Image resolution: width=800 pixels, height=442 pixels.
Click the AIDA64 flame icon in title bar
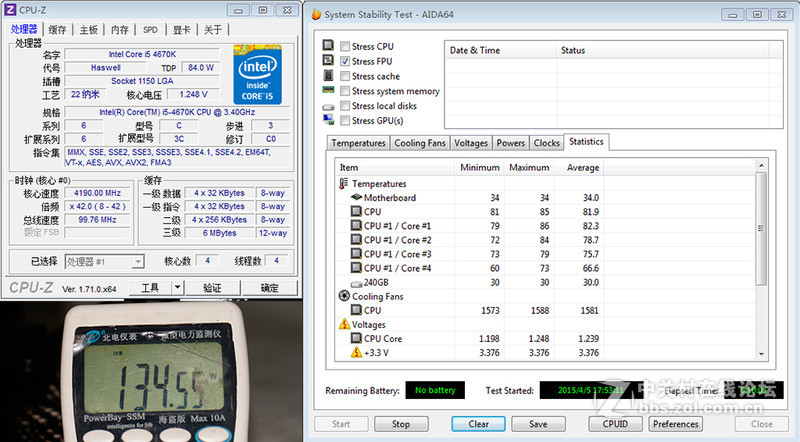(x=316, y=15)
